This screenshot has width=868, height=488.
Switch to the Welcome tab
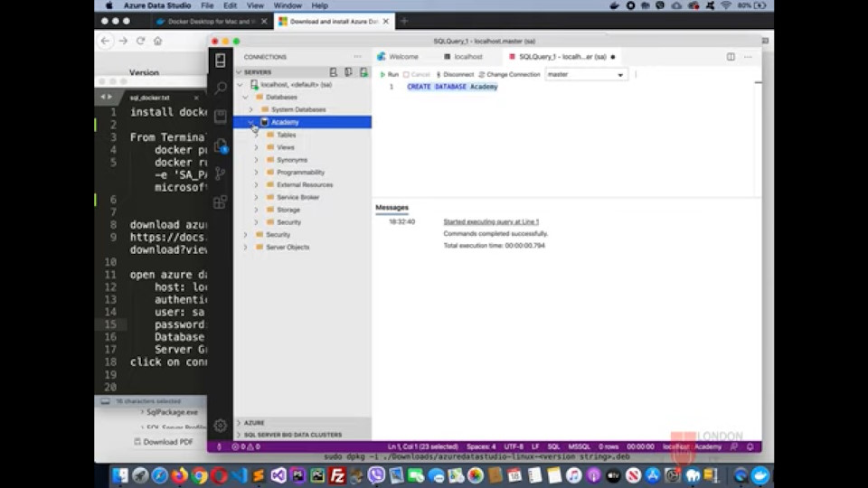(x=398, y=56)
